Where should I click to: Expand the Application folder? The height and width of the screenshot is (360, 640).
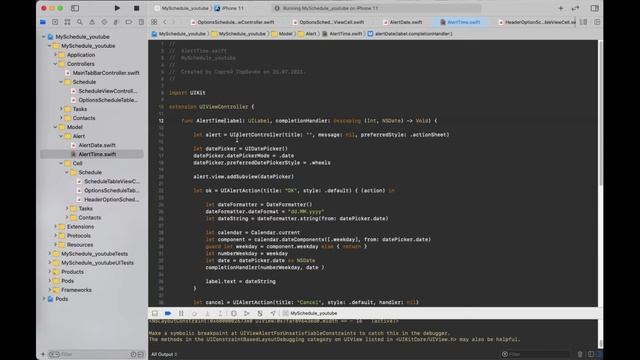click(x=56, y=55)
